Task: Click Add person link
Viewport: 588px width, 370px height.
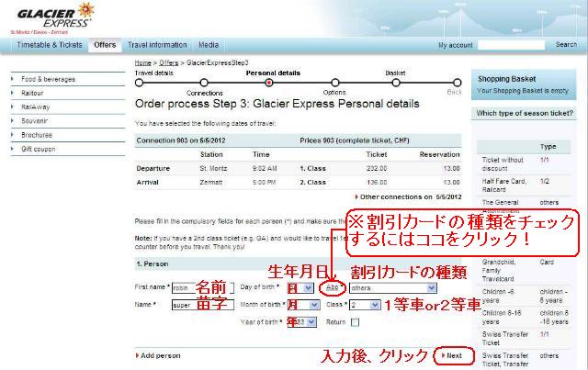Action: [158, 355]
